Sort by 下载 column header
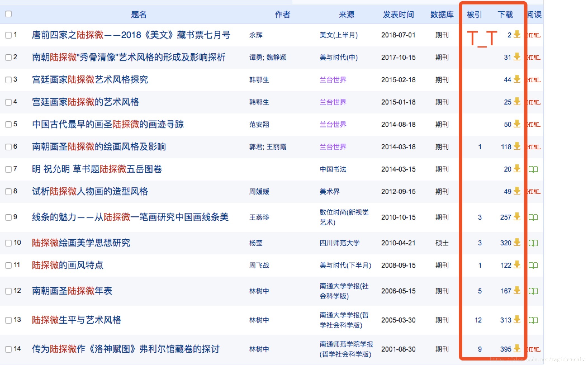The width and height of the screenshot is (588, 365). pos(505,15)
